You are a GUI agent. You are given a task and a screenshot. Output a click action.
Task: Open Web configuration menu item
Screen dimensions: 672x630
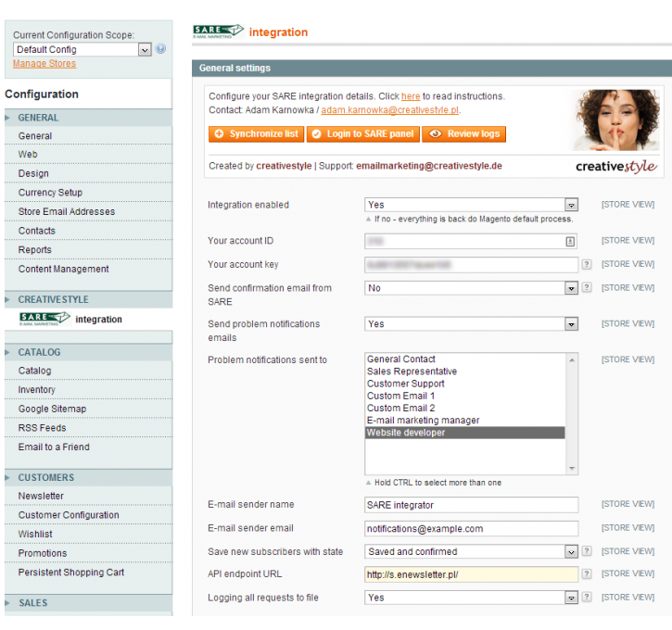click(89, 154)
